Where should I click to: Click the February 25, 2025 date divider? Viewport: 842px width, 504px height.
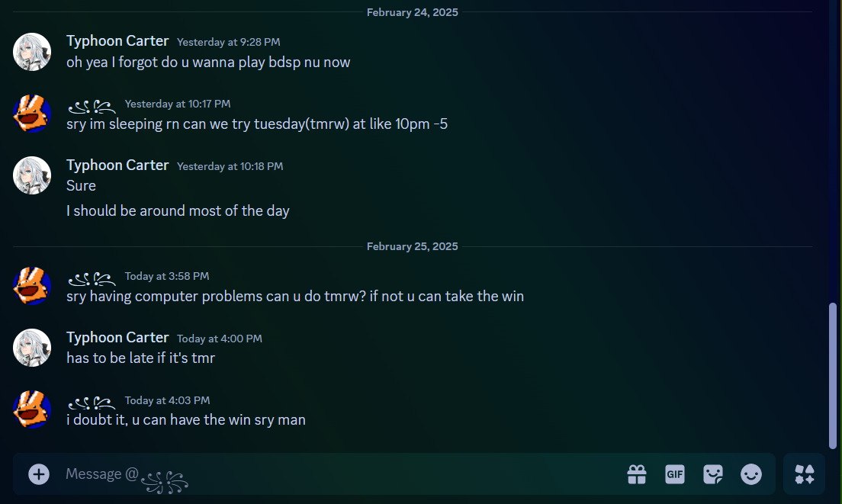click(x=413, y=246)
